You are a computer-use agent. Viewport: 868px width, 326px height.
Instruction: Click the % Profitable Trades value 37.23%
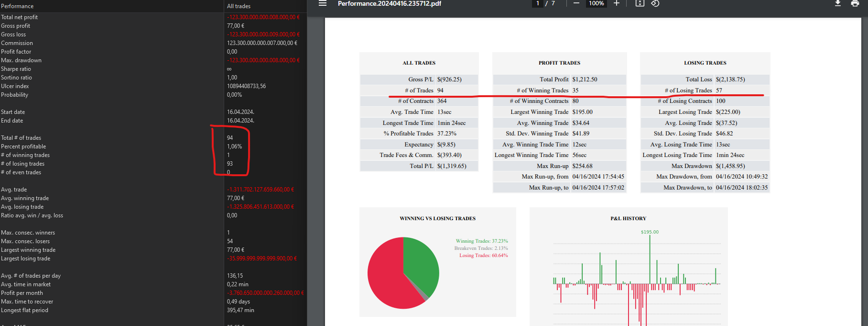click(447, 134)
